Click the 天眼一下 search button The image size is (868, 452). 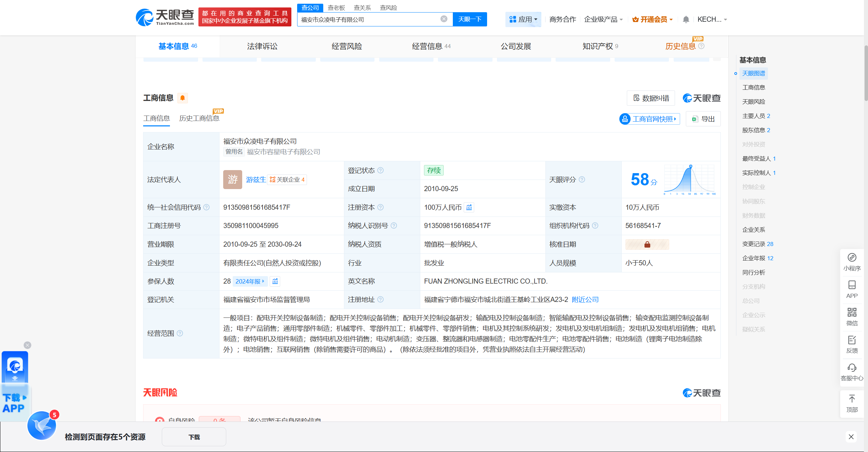coord(469,19)
